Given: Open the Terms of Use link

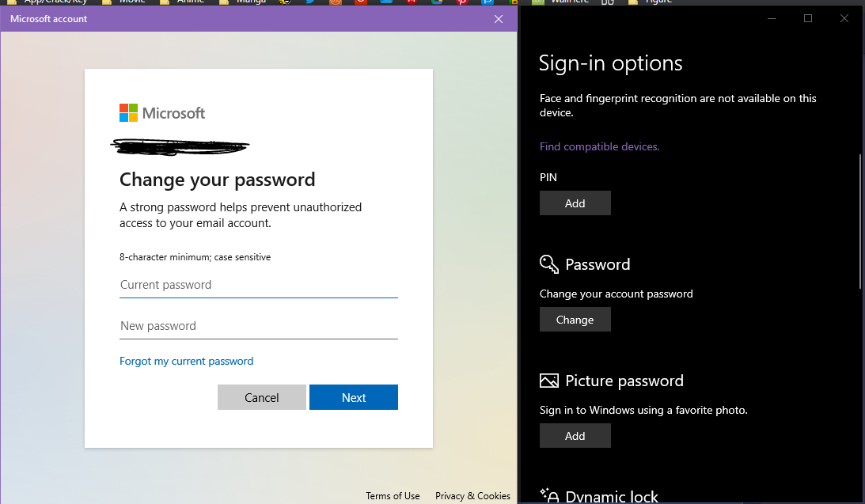Looking at the screenshot, I should click(393, 496).
